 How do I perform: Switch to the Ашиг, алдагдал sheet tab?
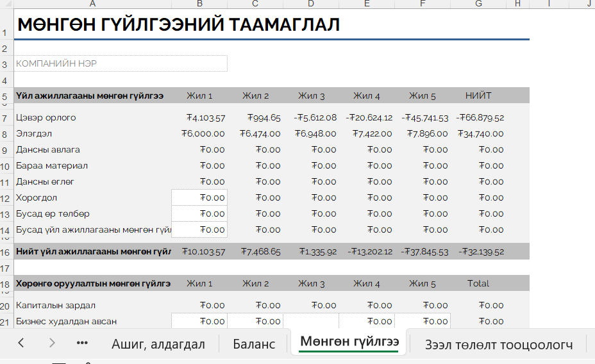[x=158, y=344]
